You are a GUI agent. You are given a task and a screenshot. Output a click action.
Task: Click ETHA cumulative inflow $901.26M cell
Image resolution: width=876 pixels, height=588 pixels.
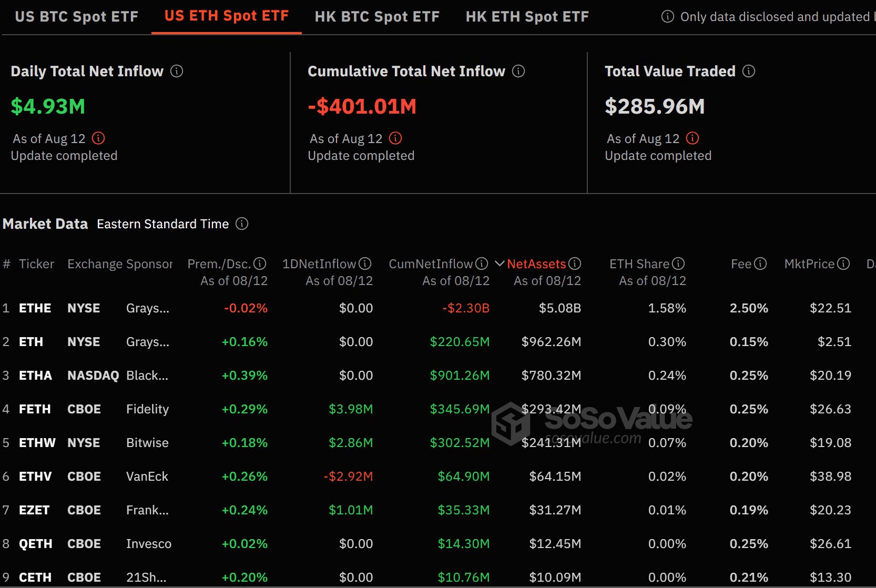460,376
